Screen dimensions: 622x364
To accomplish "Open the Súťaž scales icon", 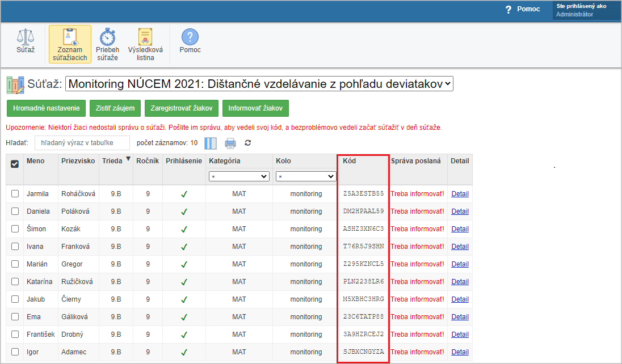I will click(25, 38).
